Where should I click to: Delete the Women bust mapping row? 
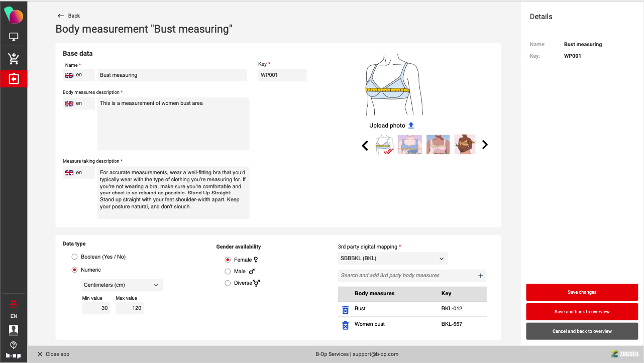coord(345,325)
